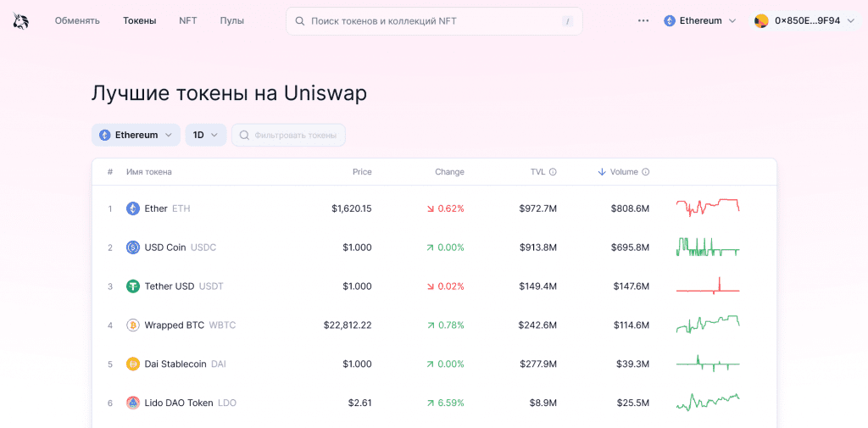Click the Lido DAO price $2.61
Image resolution: width=868 pixels, height=428 pixels.
point(359,403)
